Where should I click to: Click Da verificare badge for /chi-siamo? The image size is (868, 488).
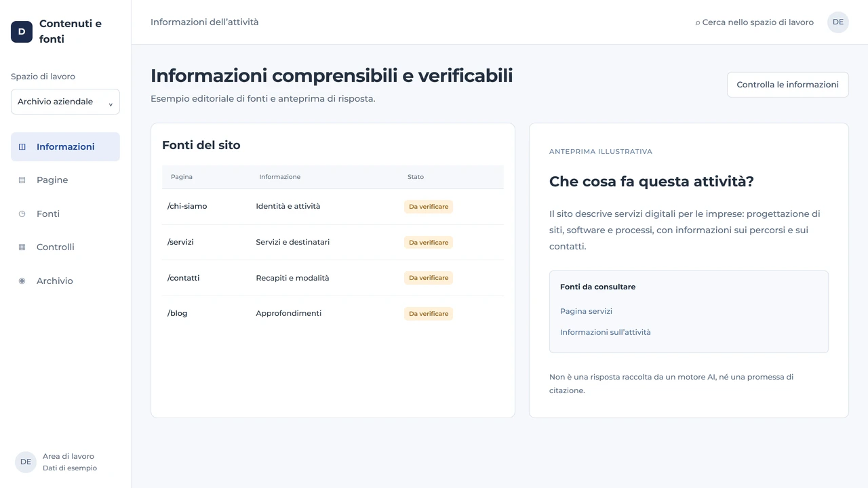pos(429,207)
